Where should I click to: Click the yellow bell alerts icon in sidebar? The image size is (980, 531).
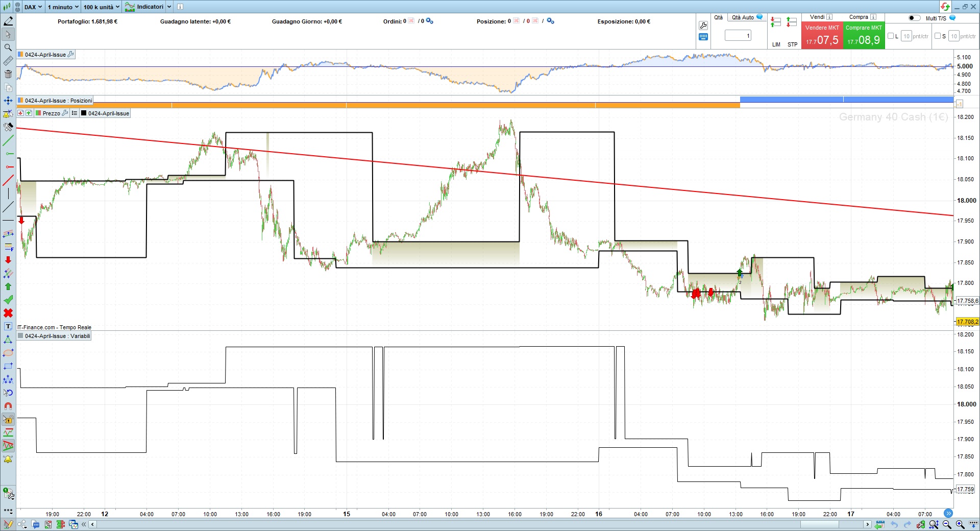[x=8, y=459]
